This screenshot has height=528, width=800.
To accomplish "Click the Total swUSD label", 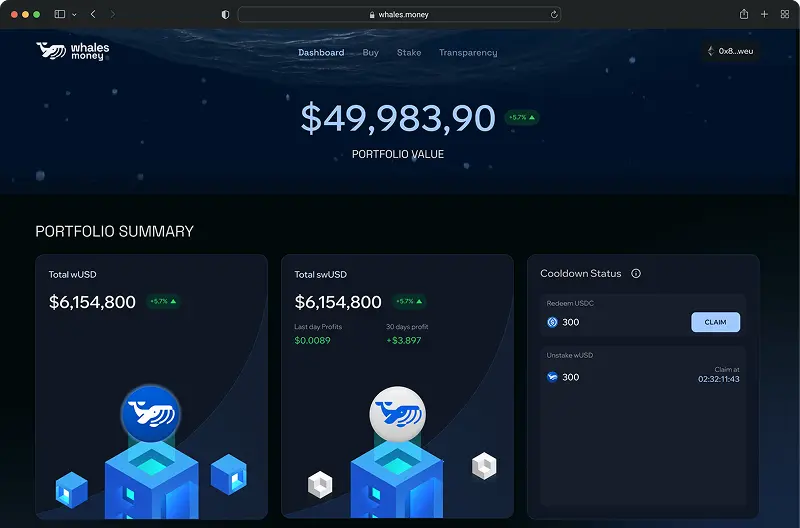I will 320,274.
